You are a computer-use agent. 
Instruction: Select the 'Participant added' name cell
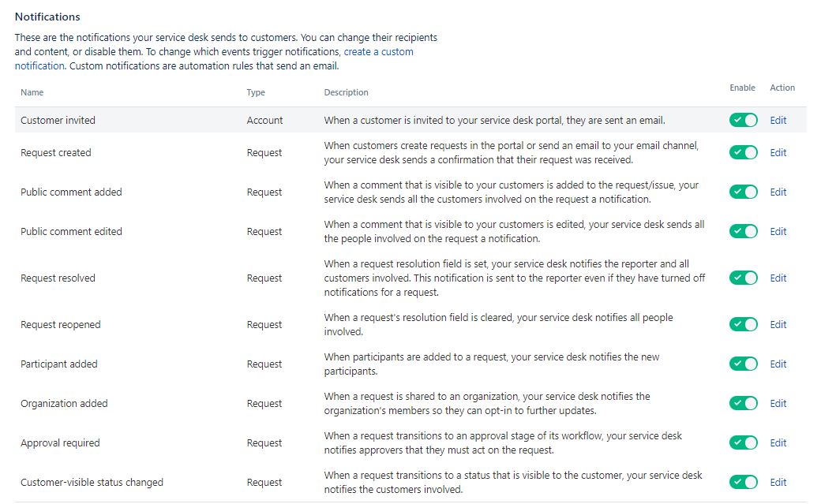point(59,364)
